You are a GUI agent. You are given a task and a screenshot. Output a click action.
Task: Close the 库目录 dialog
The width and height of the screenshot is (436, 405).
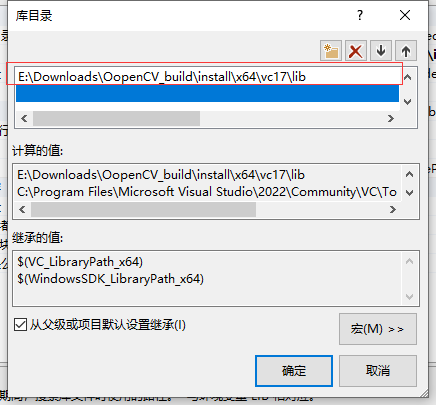coord(405,15)
